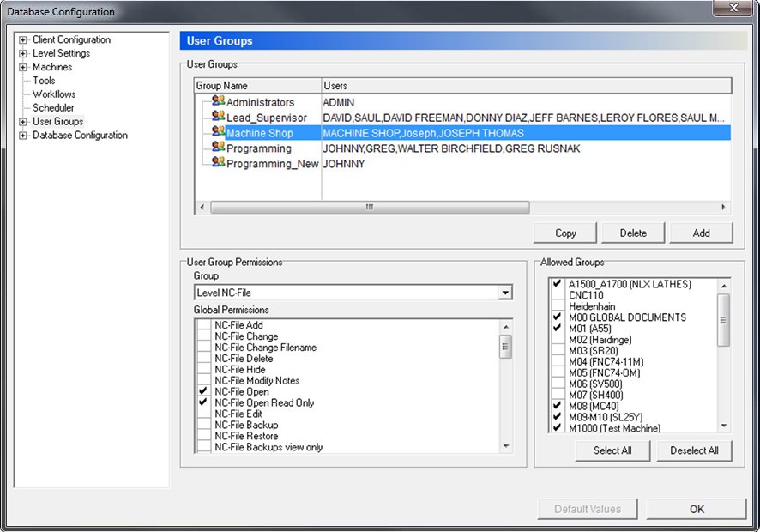Image resolution: width=760 pixels, height=532 pixels.
Task: Toggle NC-File Backup checkbox
Action: 204,425
